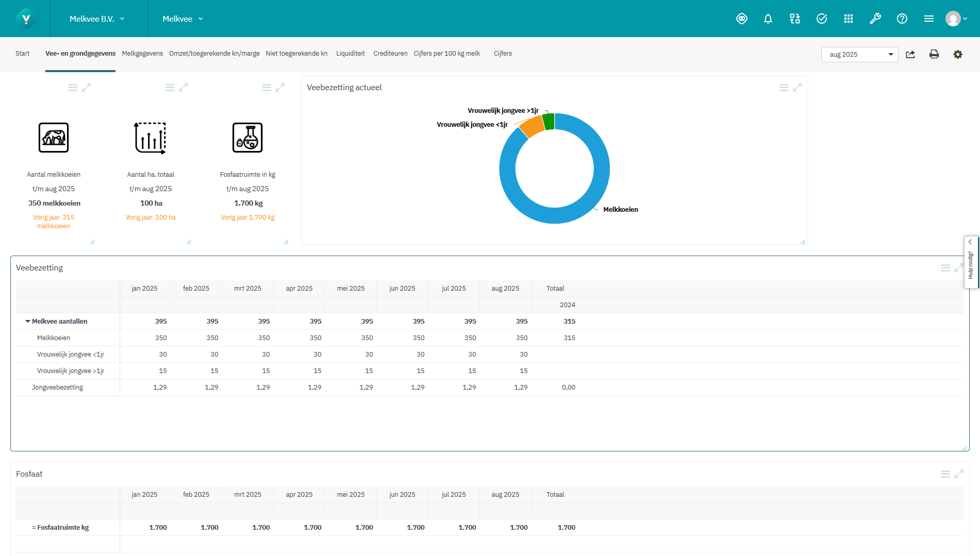Image resolution: width=980 pixels, height=556 pixels.
Task: Expand the Veebezetting actueel widget to full screen
Action: click(799, 87)
